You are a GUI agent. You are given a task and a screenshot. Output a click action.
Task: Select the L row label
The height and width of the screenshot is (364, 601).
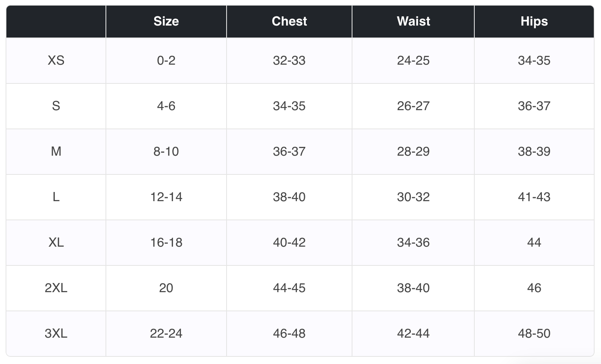coord(56,197)
